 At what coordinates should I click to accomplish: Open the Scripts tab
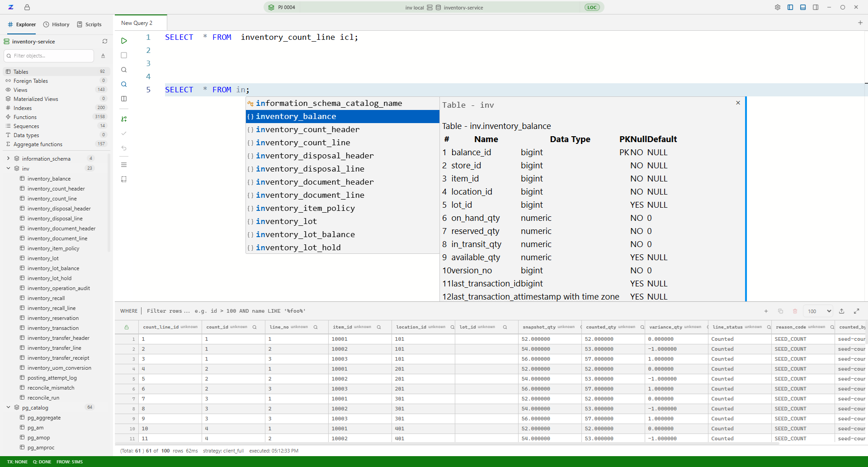tap(90, 24)
